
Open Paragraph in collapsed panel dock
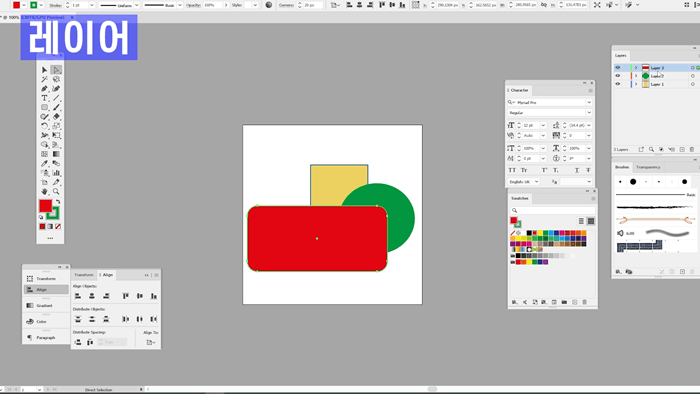coord(46,338)
